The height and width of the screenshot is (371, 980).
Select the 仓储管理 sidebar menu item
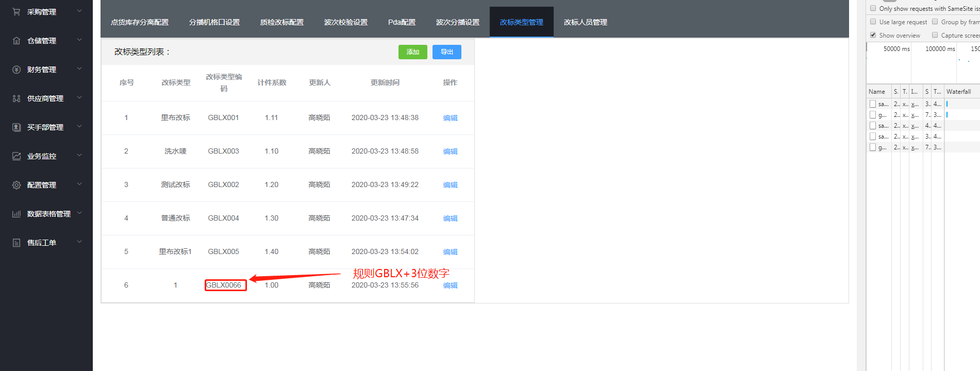coord(46,41)
